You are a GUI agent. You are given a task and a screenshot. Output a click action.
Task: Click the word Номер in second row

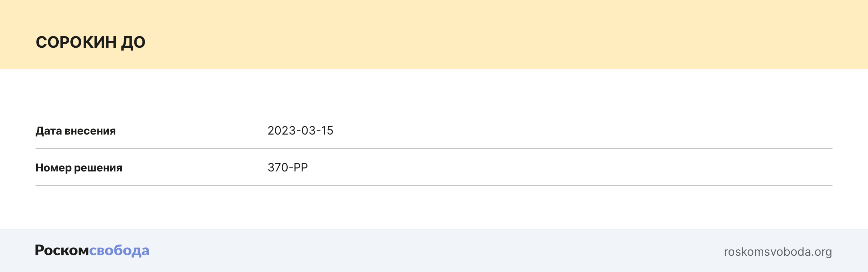click(53, 168)
